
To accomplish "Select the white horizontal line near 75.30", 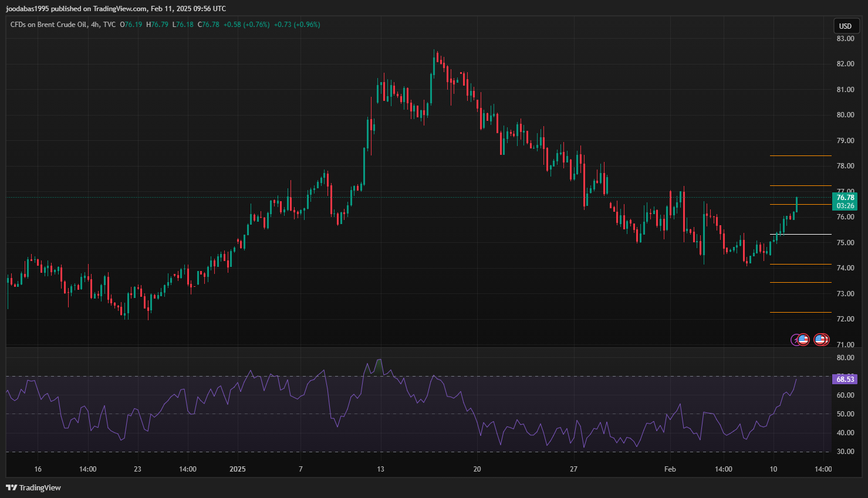I will (x=801, y=234).
